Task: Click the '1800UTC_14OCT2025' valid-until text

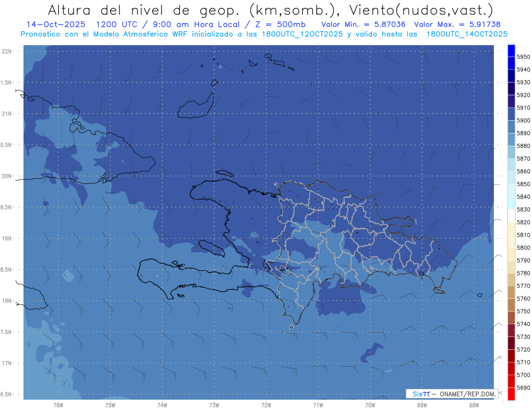Action: tap(467, 34)
